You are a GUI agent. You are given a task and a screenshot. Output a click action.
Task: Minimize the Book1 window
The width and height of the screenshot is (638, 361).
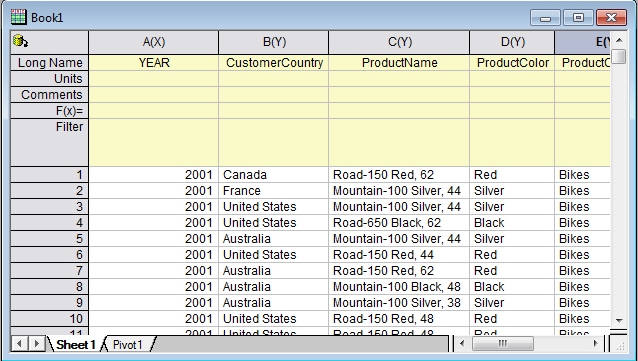[x=546, y=18]
